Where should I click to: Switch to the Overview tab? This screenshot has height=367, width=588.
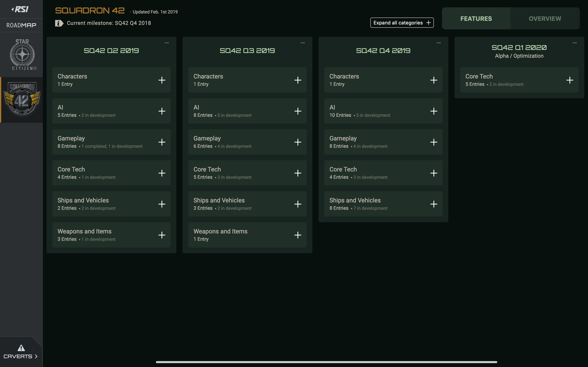(545, 19)
